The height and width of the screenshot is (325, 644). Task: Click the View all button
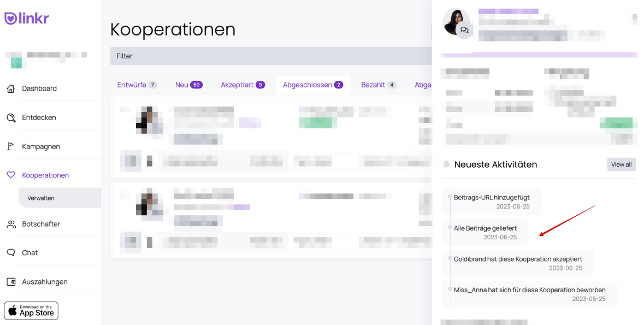(x=621, y=164)
